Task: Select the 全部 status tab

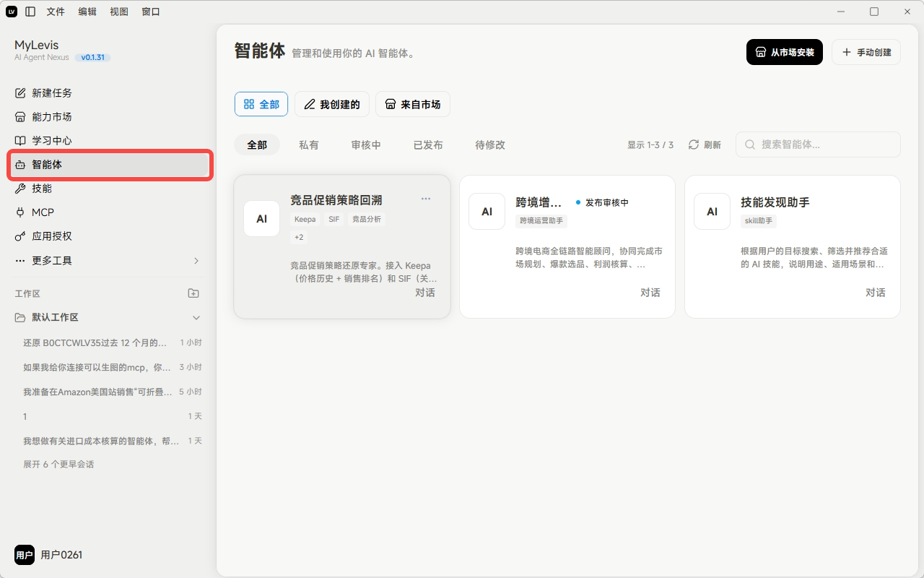Action: [257, 144]
